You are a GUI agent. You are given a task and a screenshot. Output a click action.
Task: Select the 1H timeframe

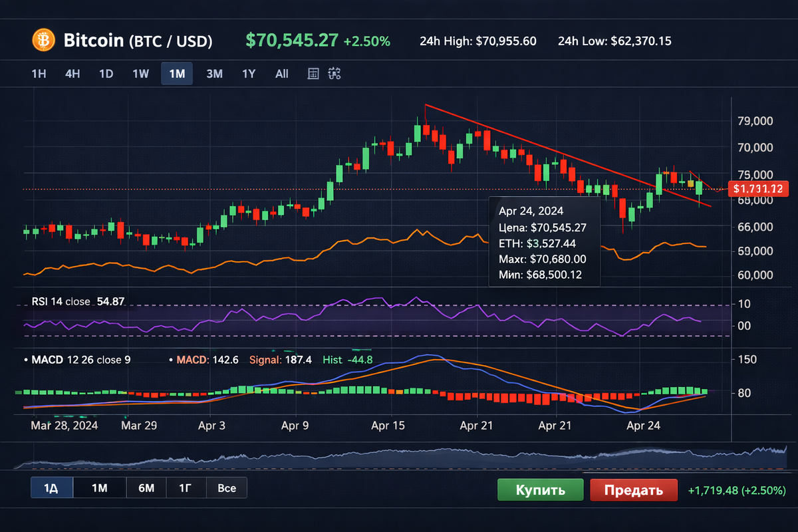pyautogui.click(x=39, y=74)
